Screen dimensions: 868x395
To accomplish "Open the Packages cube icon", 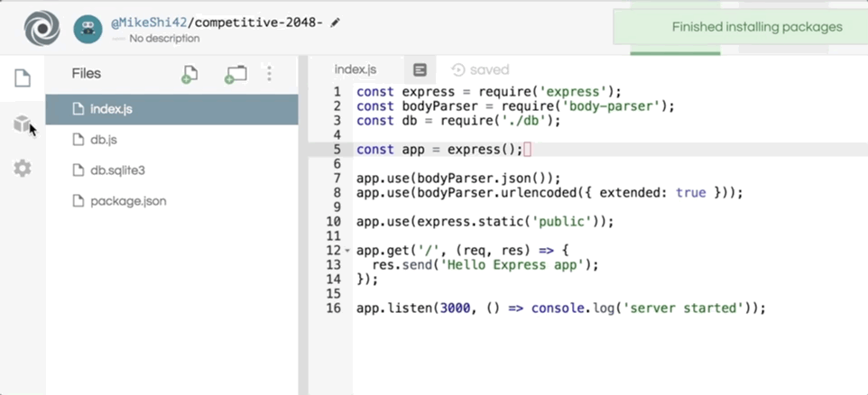I will [x=22, y=124].
